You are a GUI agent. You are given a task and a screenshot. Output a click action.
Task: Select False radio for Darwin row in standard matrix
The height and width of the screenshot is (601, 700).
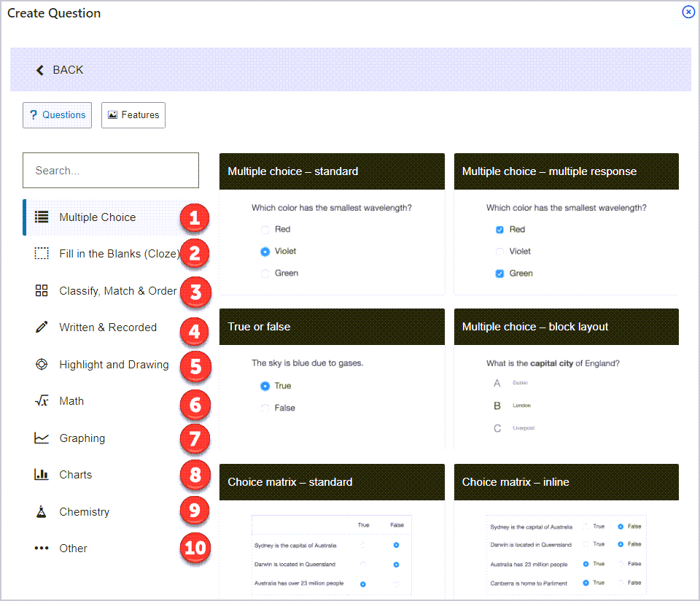[x=396, y=565]
